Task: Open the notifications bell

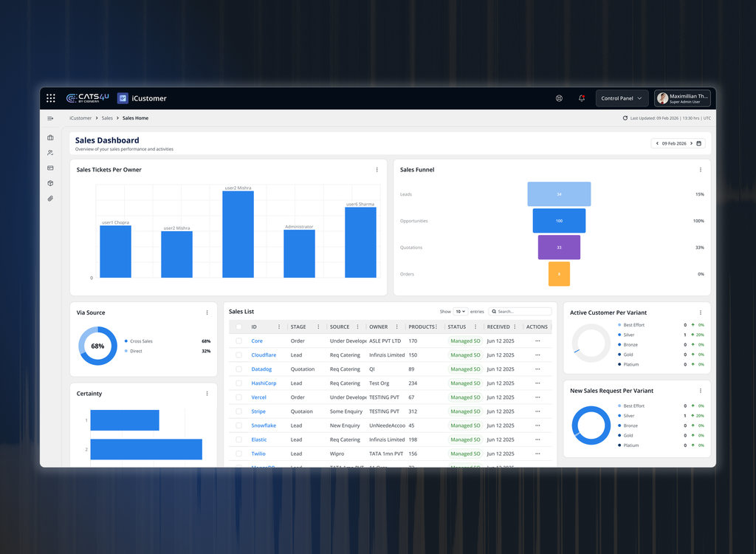Action: pyautogui.click(x=582, y=98)
